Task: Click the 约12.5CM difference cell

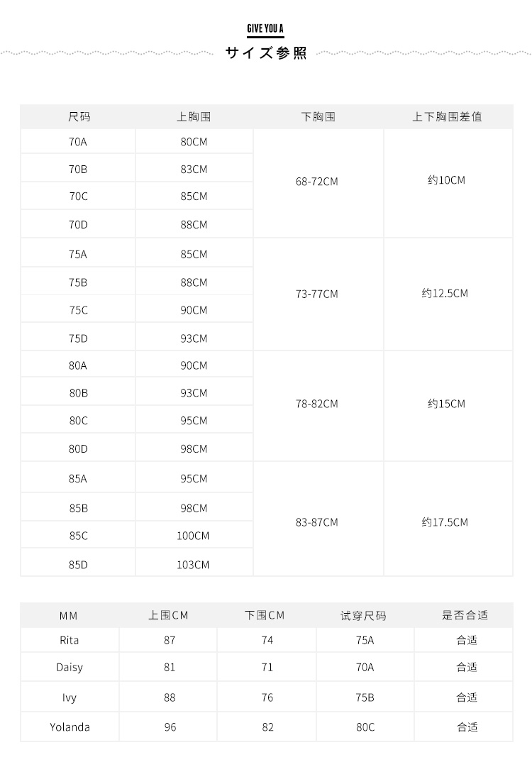Action: (x=445, y=294)
